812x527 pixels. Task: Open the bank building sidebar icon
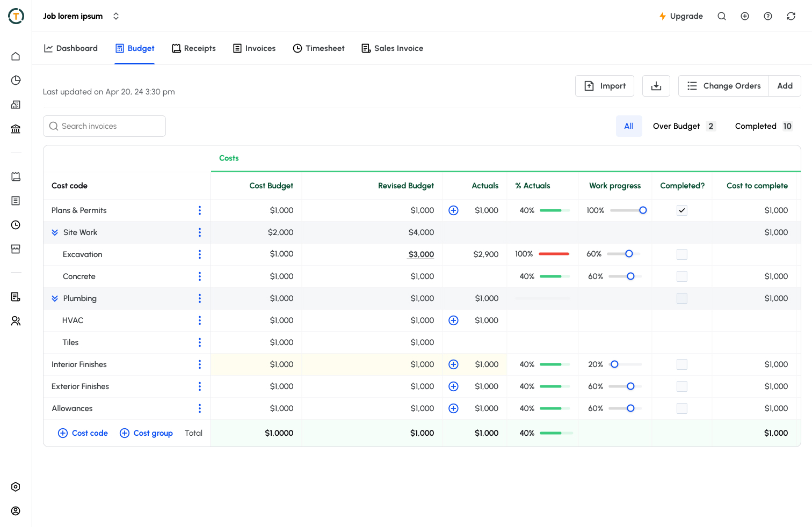coord(16,129)
